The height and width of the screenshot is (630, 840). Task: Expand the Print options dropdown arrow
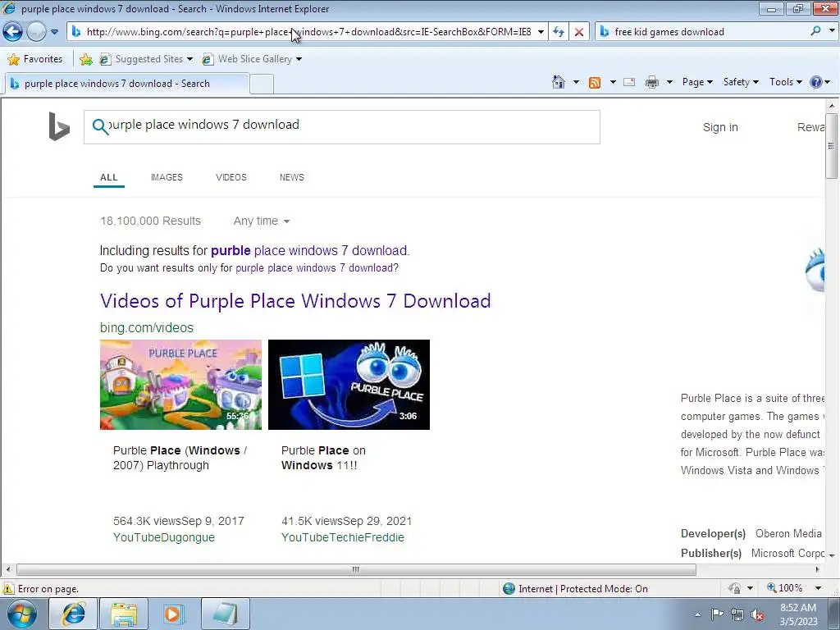coord(669,82)
